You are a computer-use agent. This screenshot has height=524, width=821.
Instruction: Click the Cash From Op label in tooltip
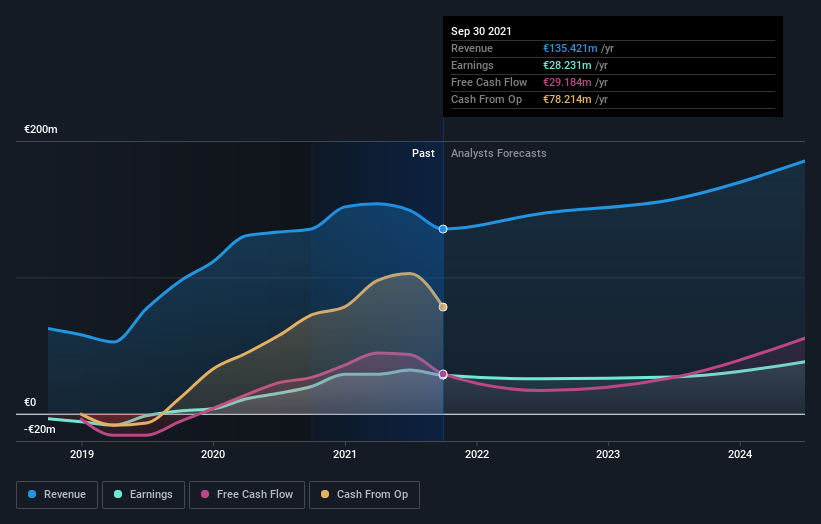coord(486,99)
